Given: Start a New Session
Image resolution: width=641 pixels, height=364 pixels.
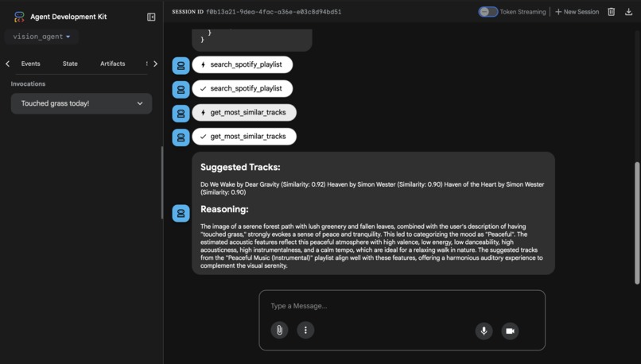Looking at the screenshot, I should click(x=577, y=12).
